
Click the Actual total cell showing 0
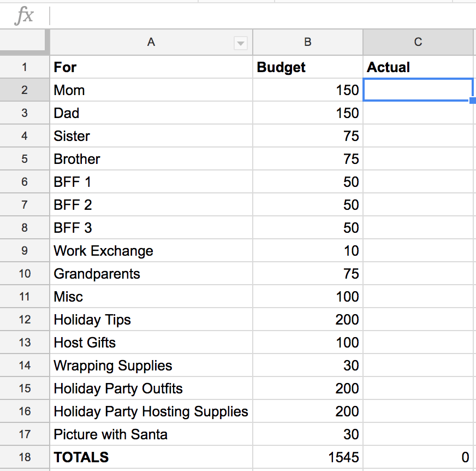[418, 457]
